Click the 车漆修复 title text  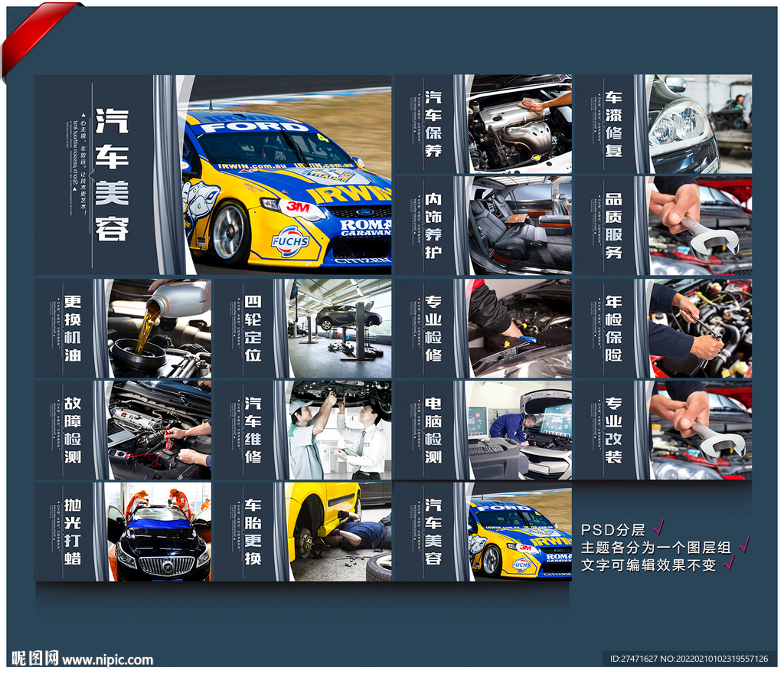click(613, 124)
